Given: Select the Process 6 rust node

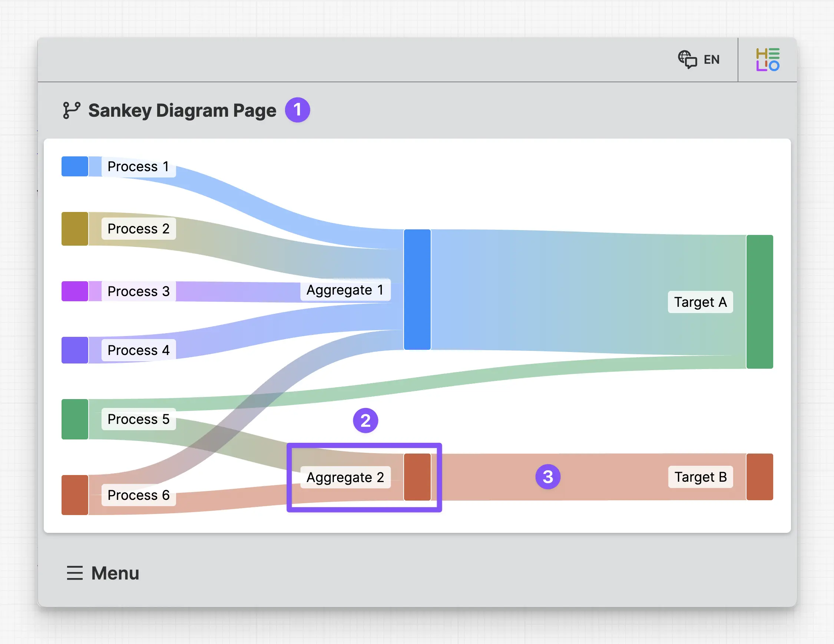Looking at the screenshot, I should [75, 495].
